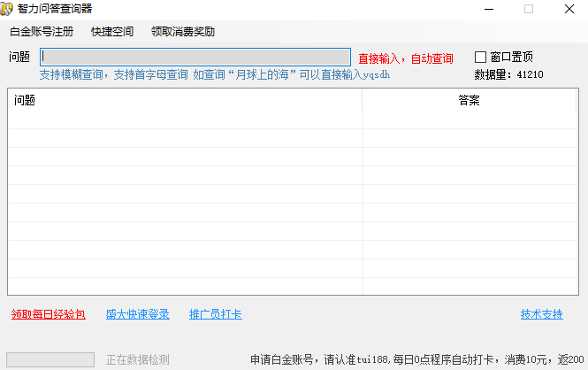Click the 领取每日经验包 link
588x370 pixels.
49,314
